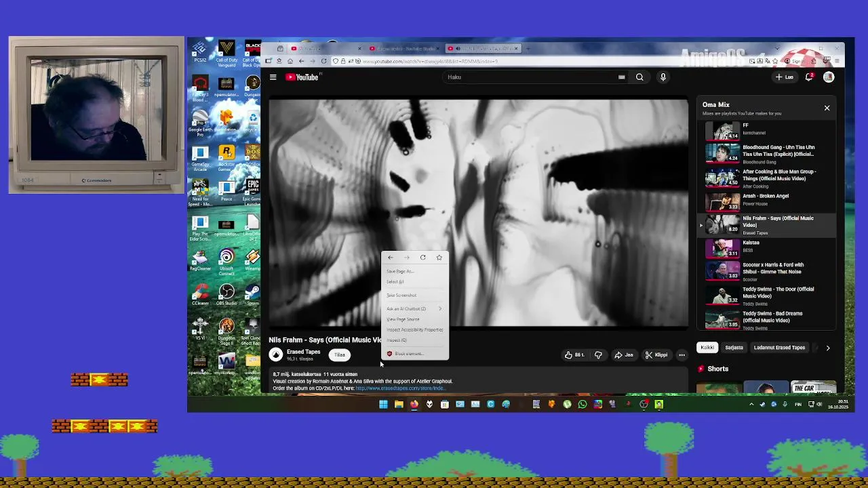Open the on-screen keyboard icon in search
Image resolution: width=868 pixels, height=488 pixels.
[x=621, y=77]
